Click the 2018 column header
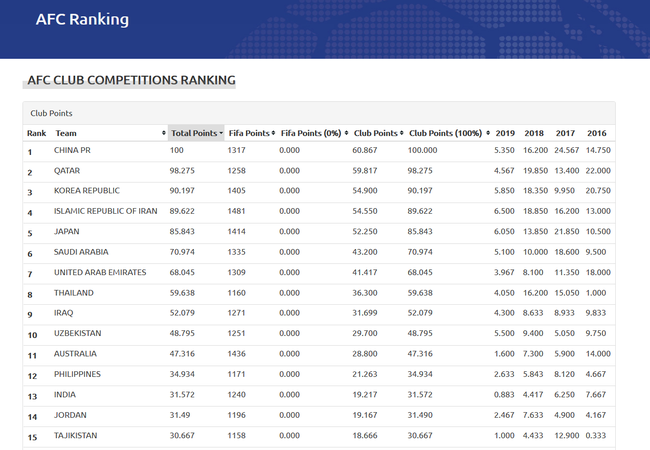650x450 pixels. pyautogui.click(x=534, y=133)
